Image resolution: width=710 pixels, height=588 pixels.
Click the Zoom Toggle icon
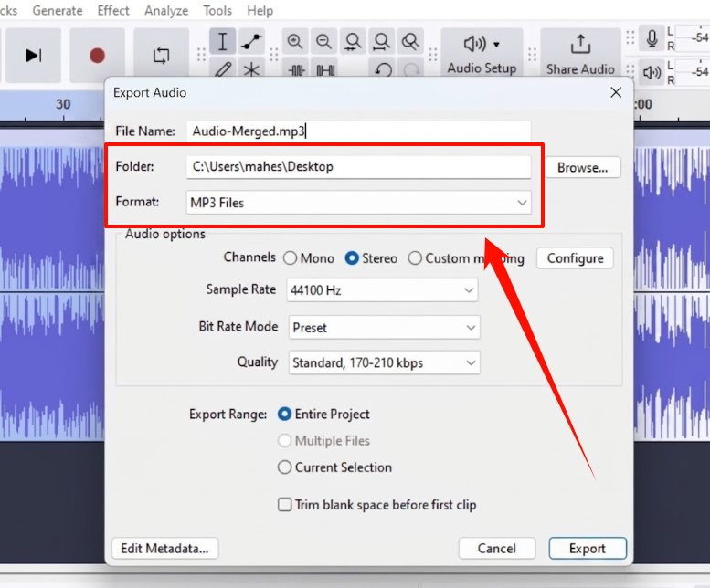pyautogui.click(x=410, y=42)
